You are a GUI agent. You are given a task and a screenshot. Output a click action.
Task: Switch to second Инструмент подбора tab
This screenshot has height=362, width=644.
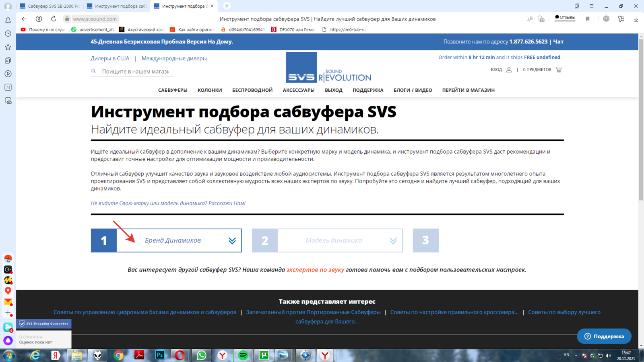[117, 6]
